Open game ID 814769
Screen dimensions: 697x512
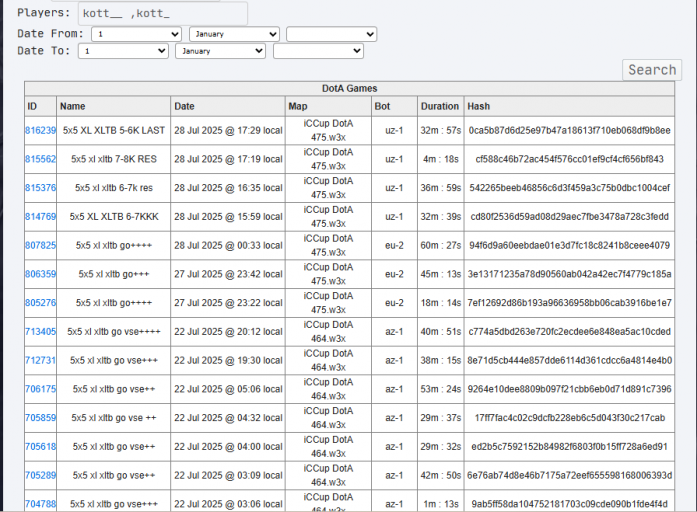click(x=40, y=217)
